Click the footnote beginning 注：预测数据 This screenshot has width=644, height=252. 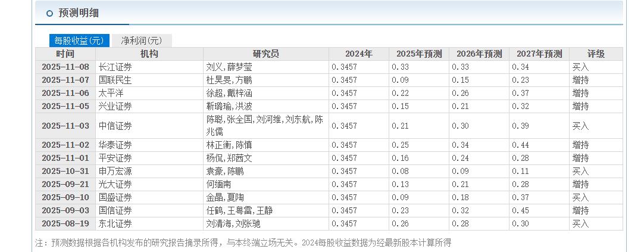(x=243, y=243)
